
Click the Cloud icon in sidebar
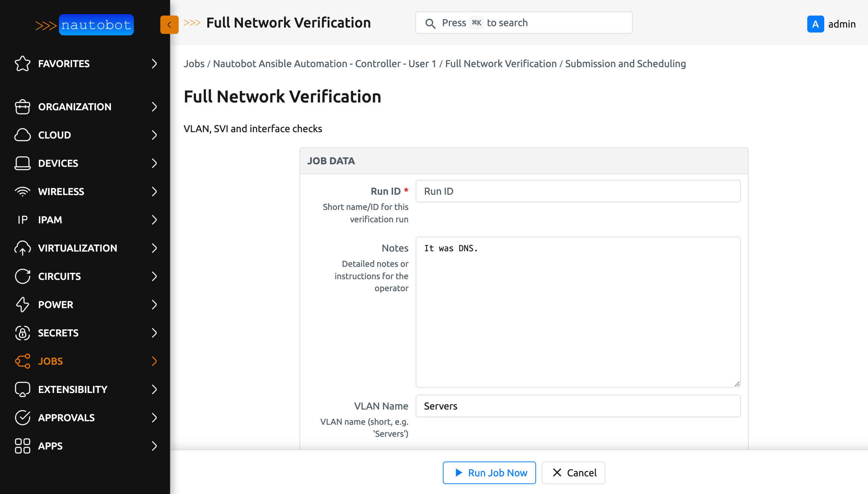22,135
